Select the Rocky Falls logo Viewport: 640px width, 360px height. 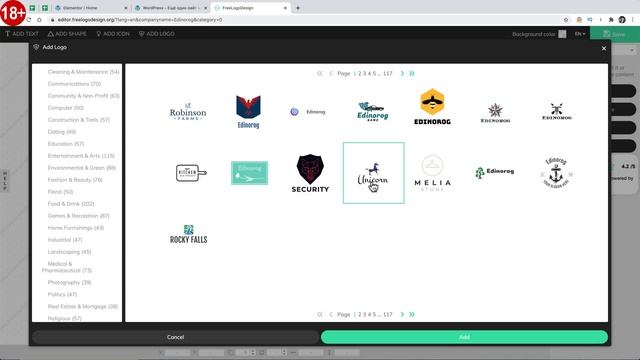point(189,234)
